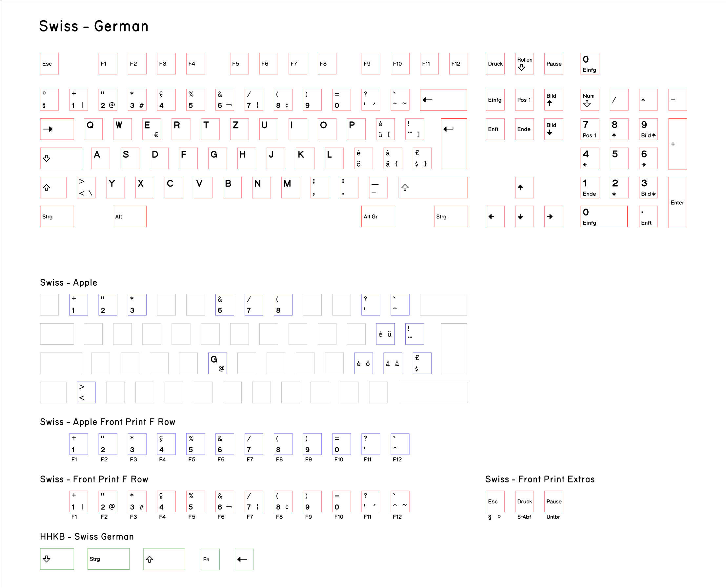The width and height of the screenshot is (727, 588).
Task: Toggle the Rollen scroll lock key
Action: 524,64
